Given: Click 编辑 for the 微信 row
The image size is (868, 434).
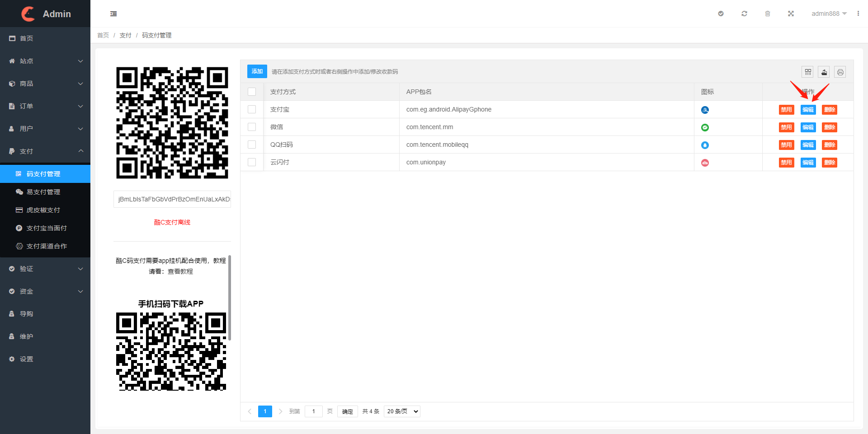Looking at the screenshot, I should tap(808, 127).
